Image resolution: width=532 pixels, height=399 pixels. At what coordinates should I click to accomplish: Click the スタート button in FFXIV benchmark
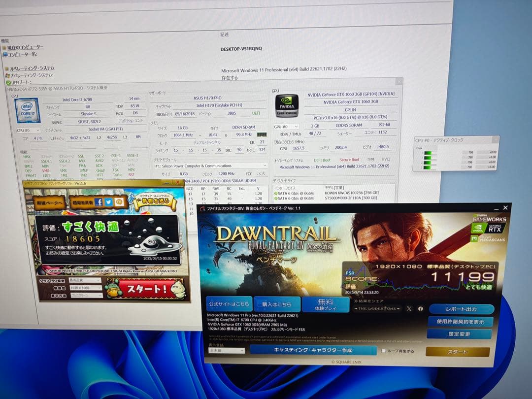(457, 353)
